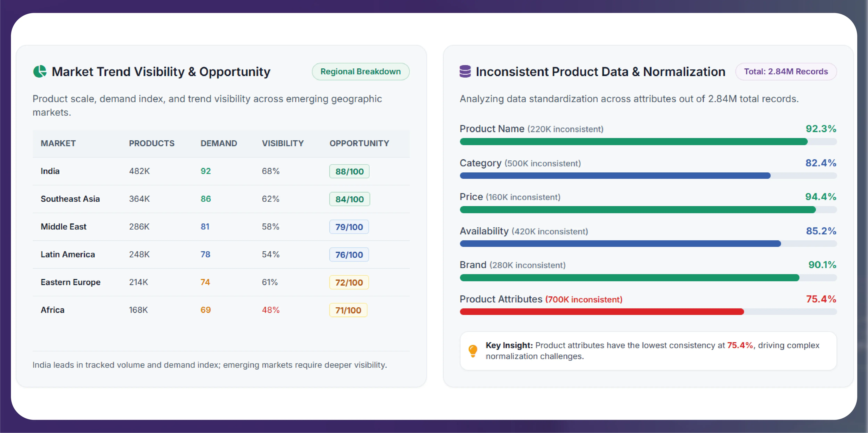Click the Brand consistency progress bar
Screen dimensions: 868x433
pos(648,278)
